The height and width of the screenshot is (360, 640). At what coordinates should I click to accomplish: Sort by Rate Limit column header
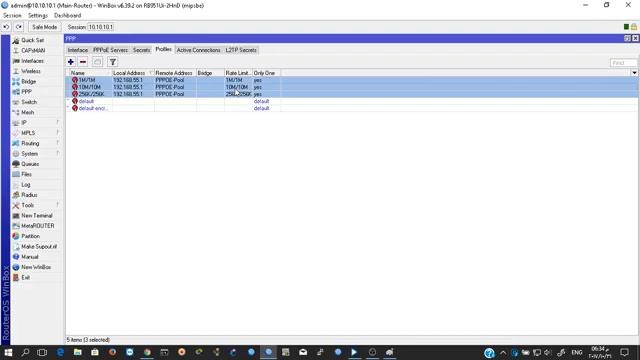238,73
